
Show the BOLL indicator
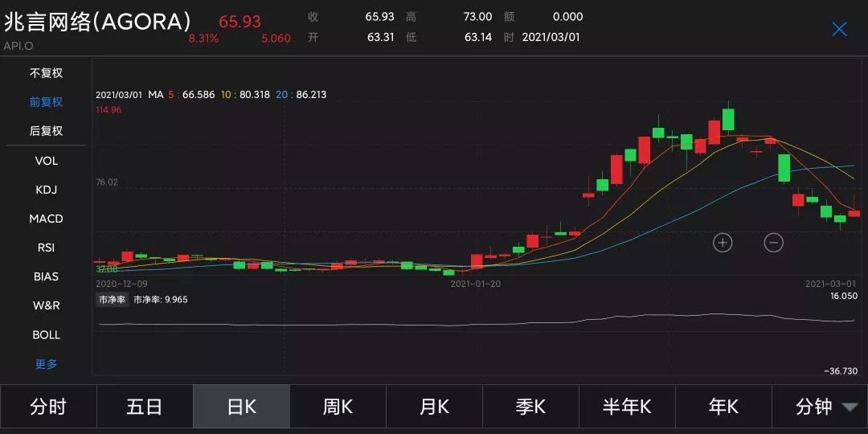pyautogui.click(x=46, y=335)
